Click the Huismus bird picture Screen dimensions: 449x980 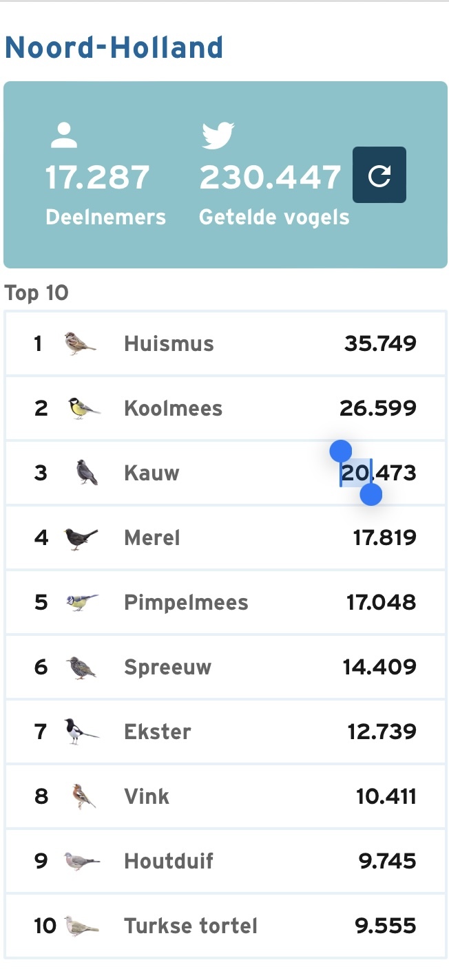pyautogui.click(x=80, y=343)
